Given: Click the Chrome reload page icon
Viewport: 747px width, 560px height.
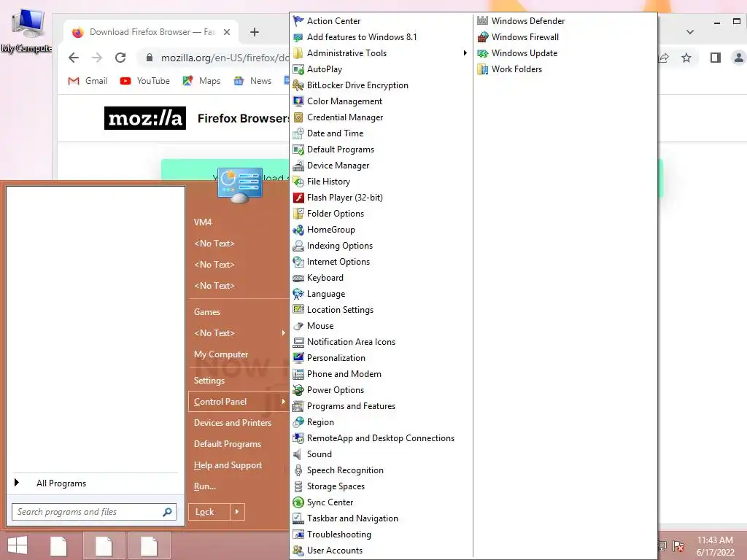Looking at the screenshot, I should tap(120, 58).
